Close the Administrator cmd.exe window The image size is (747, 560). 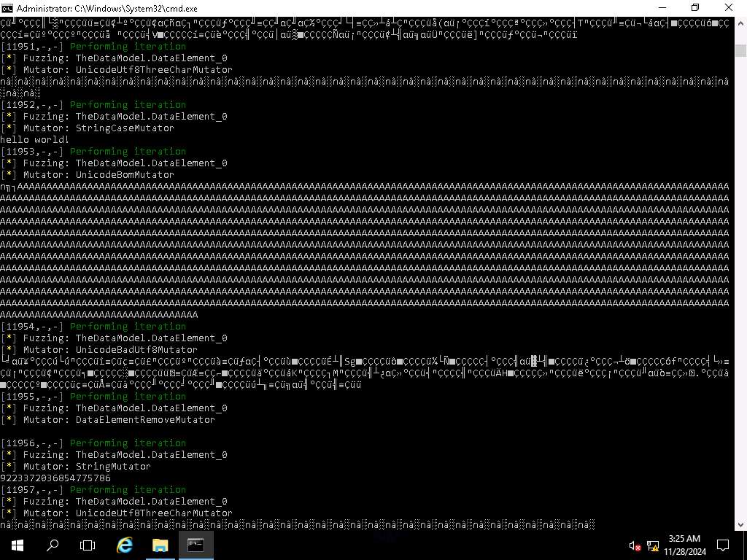(728, 8)
